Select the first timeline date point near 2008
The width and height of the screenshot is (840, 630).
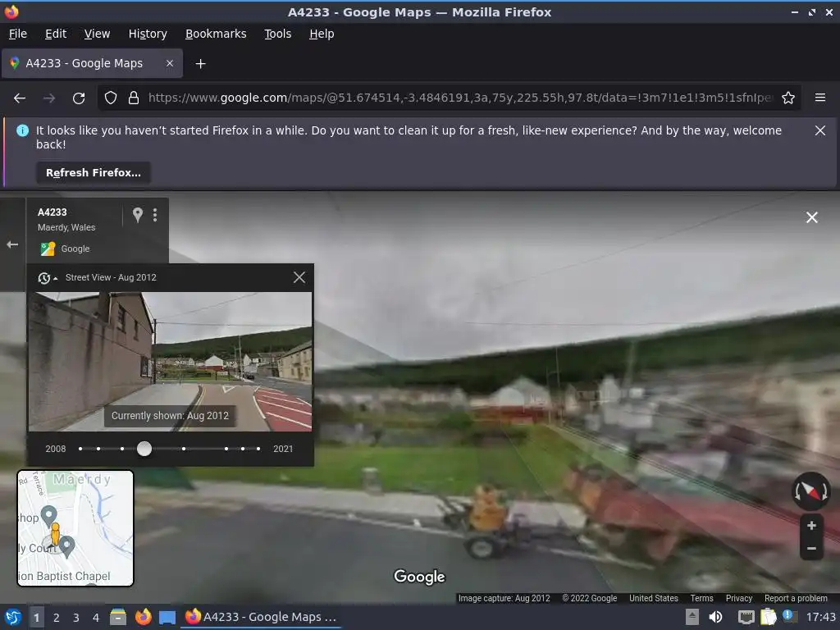[80, 449]
